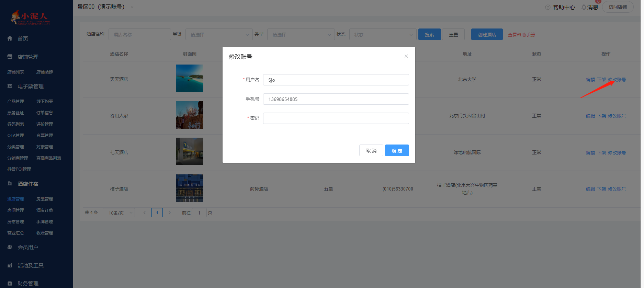Click the chart icon beside 活动及工具
The width and height of the screenshot is (644, 288).
[10, 265]
